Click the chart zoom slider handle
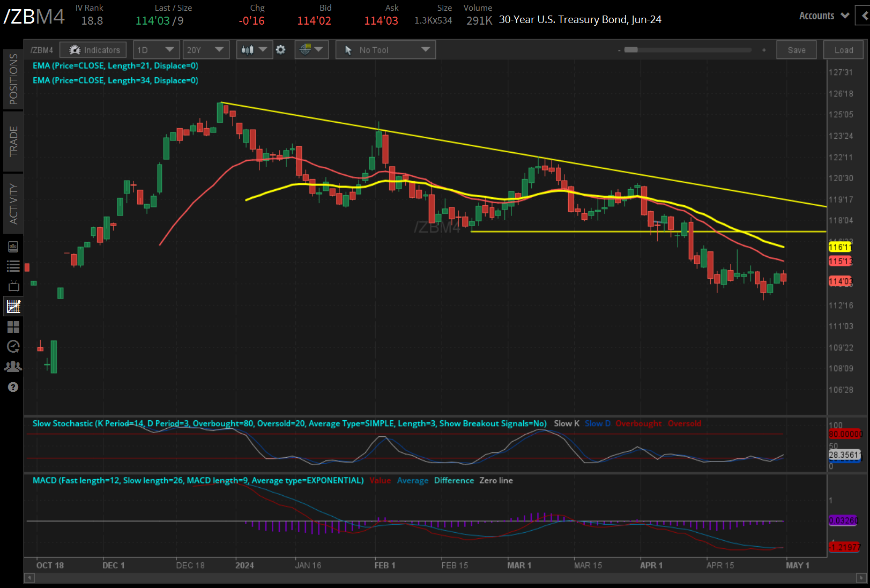 631,50
